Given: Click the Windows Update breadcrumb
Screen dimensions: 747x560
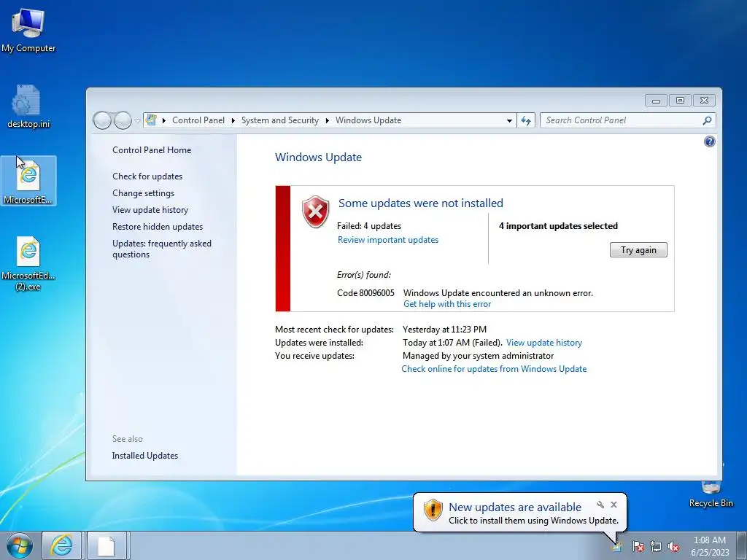Looking at the screenshot, I should coord(368,120).
